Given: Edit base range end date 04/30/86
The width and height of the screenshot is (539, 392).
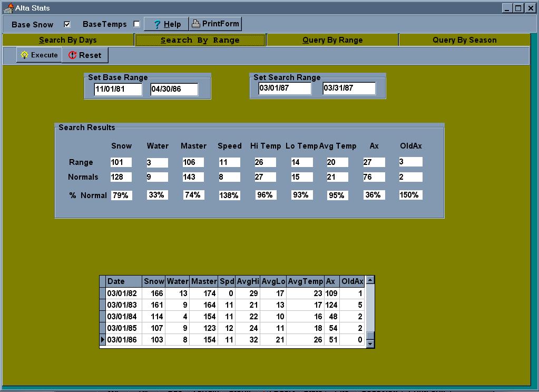Looking at the screenshot, I should (174, 89).
